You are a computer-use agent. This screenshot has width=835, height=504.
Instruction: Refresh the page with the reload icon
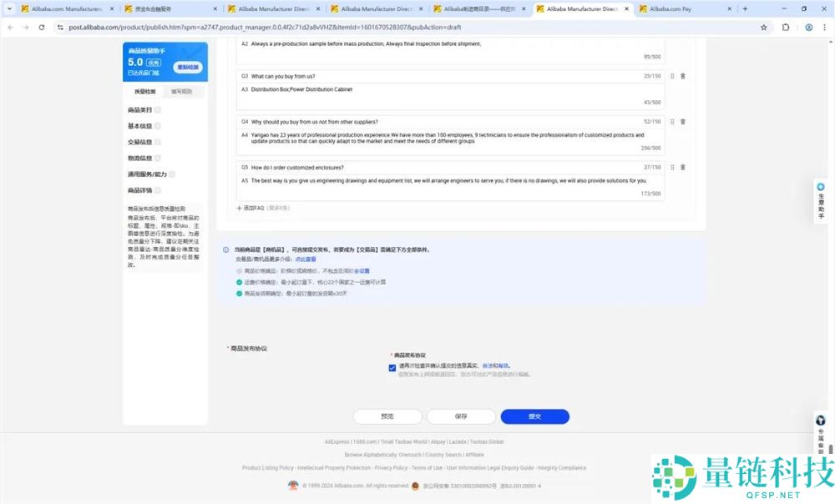pyautogui.click(x=41, y=27)
